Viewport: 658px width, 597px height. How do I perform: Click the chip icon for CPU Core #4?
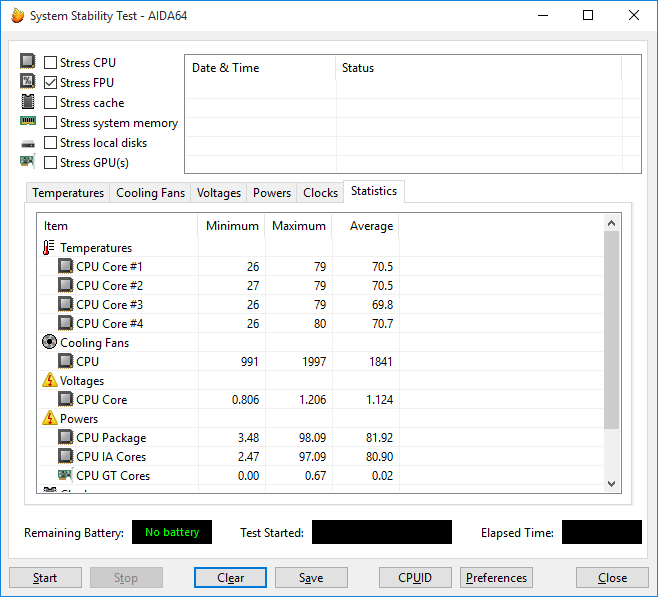(x=65, y=323)
